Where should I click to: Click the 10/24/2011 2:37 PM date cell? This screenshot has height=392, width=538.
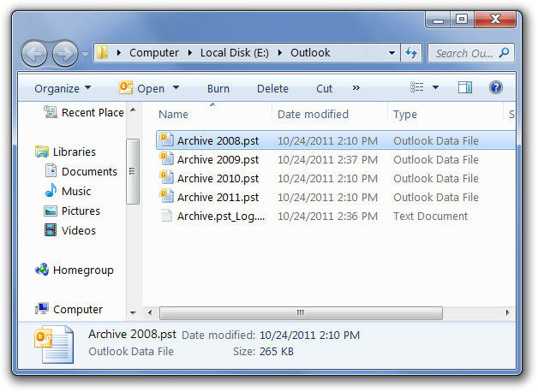pos(327,160)
